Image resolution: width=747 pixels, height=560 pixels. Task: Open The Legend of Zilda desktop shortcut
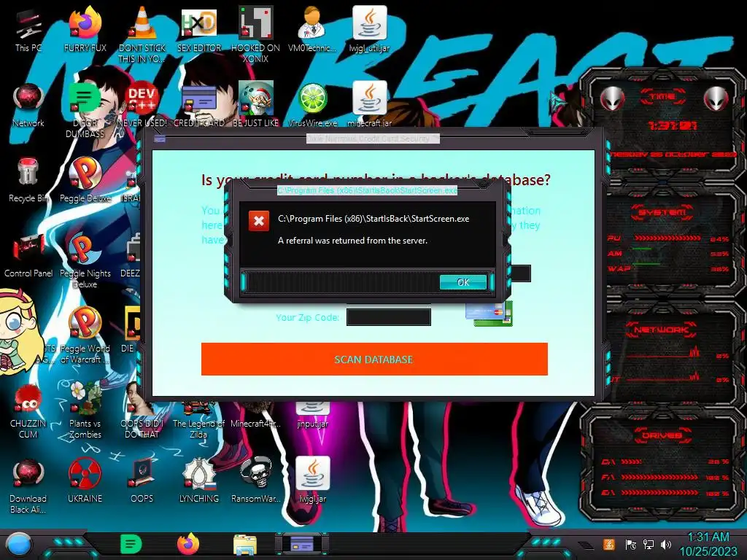[x=198, y=421]
